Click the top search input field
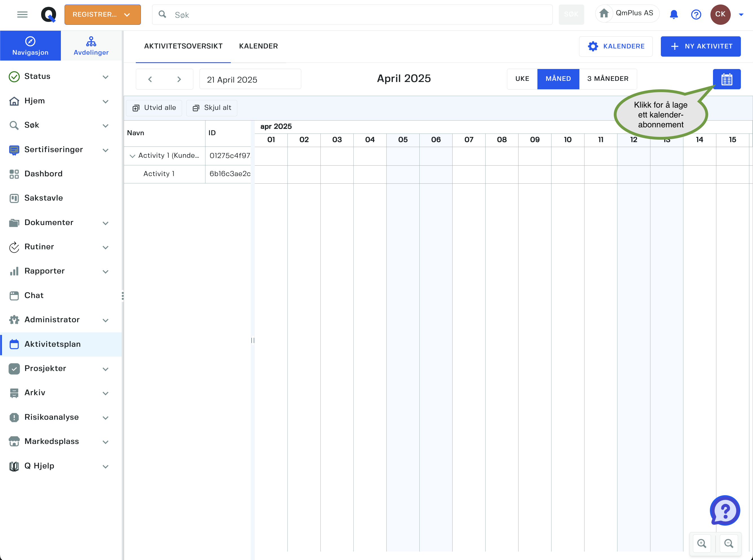Image resolution: width=753 pixels, height=560 pixels. point(352,15)
